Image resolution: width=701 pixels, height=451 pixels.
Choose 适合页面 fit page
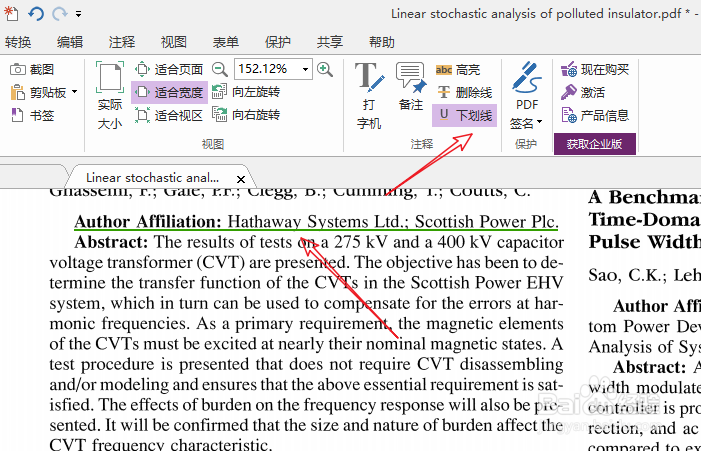(x=169, y=69)
